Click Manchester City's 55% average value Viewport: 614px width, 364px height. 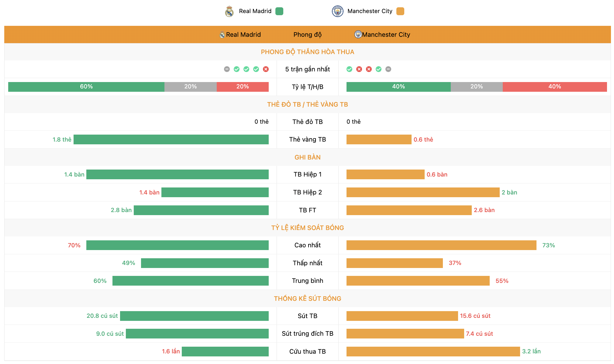coord(502,281)
